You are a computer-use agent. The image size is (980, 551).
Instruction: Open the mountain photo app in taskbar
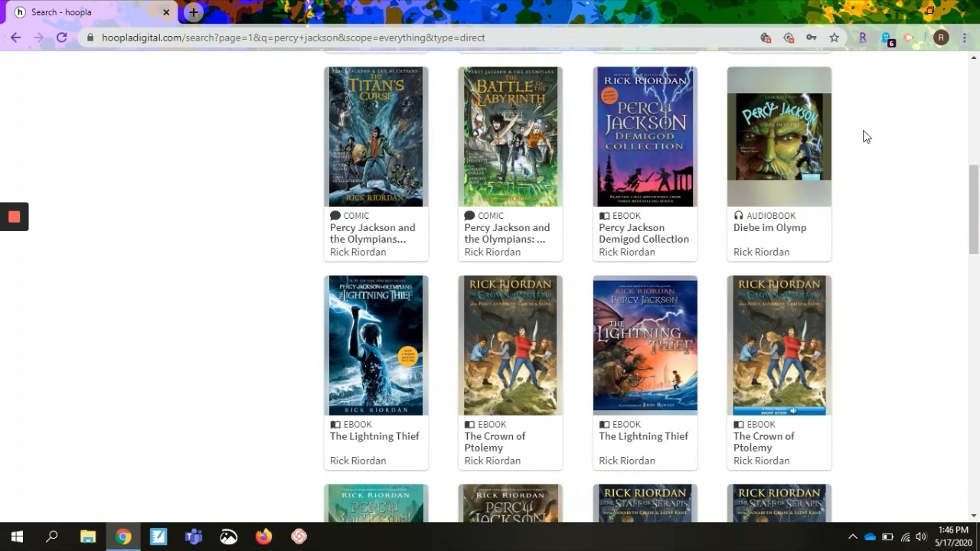229,536
